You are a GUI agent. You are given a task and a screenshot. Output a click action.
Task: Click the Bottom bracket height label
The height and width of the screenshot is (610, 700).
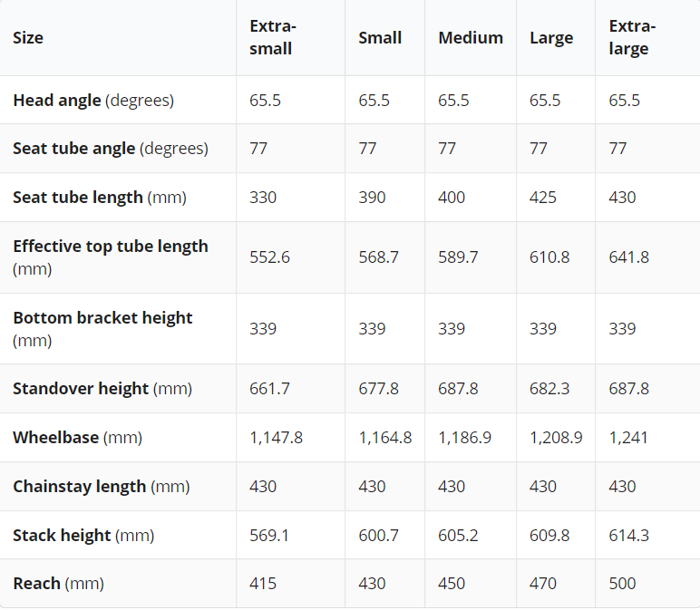click(102, 329)
